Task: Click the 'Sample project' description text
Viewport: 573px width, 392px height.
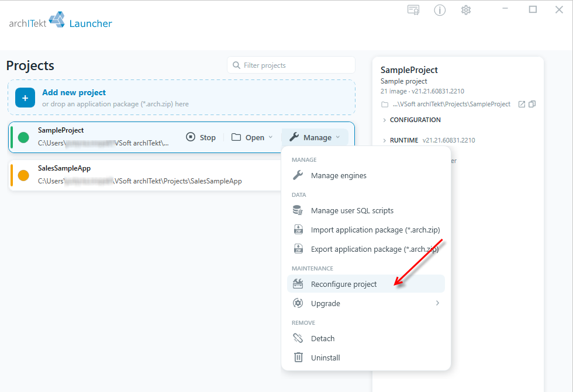Action: (x=404, y=81)
